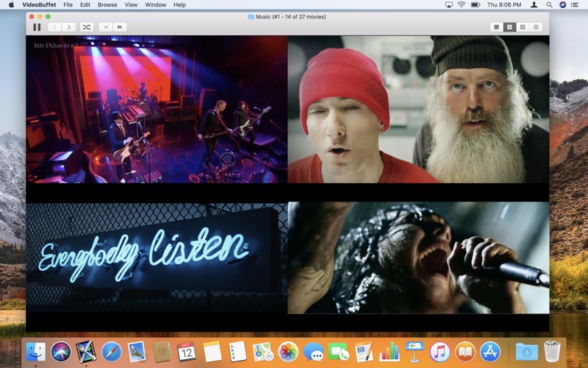Open Numbers from the Dock
Screen dimensions: 588x368
click(x=390, y=353)
